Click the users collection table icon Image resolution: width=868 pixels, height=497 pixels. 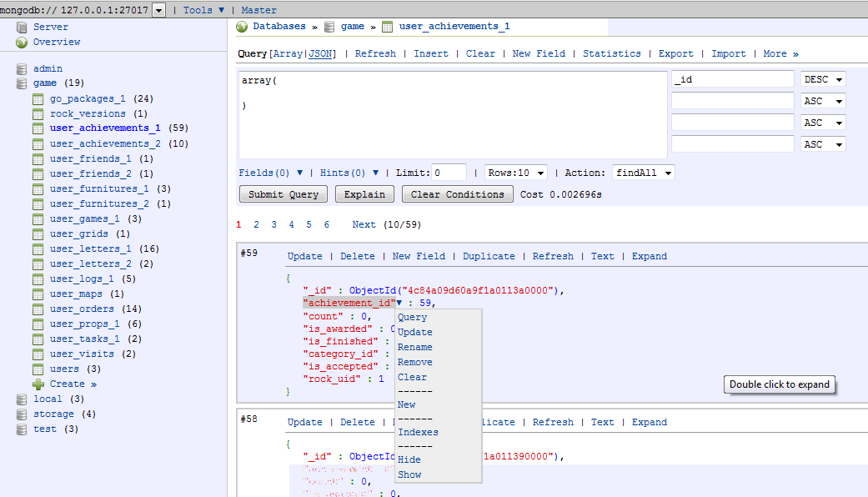(x=38, y=369)
